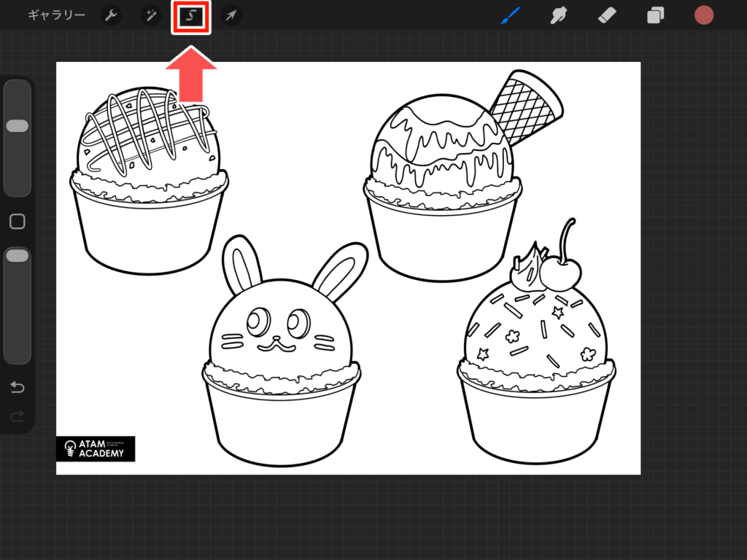Open the Layers panel
Screen dimensions: 747x560
[x=655, y=15]
